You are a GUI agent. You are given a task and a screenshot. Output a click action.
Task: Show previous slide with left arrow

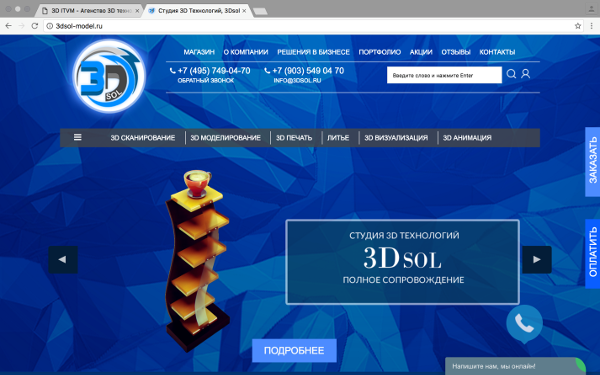click(63, 260)
